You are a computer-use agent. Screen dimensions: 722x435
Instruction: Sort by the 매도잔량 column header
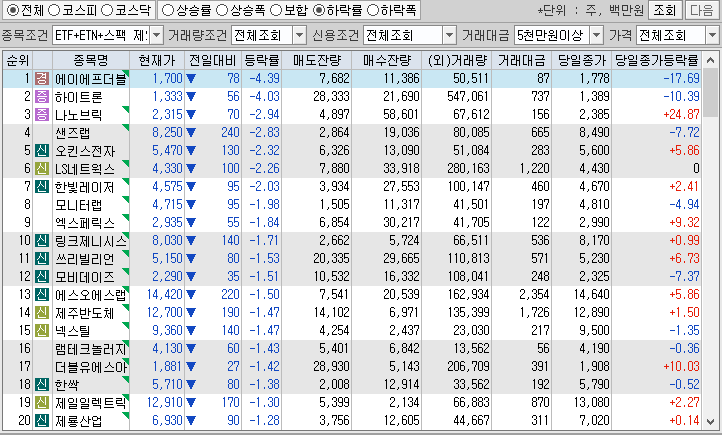(317, 60)
